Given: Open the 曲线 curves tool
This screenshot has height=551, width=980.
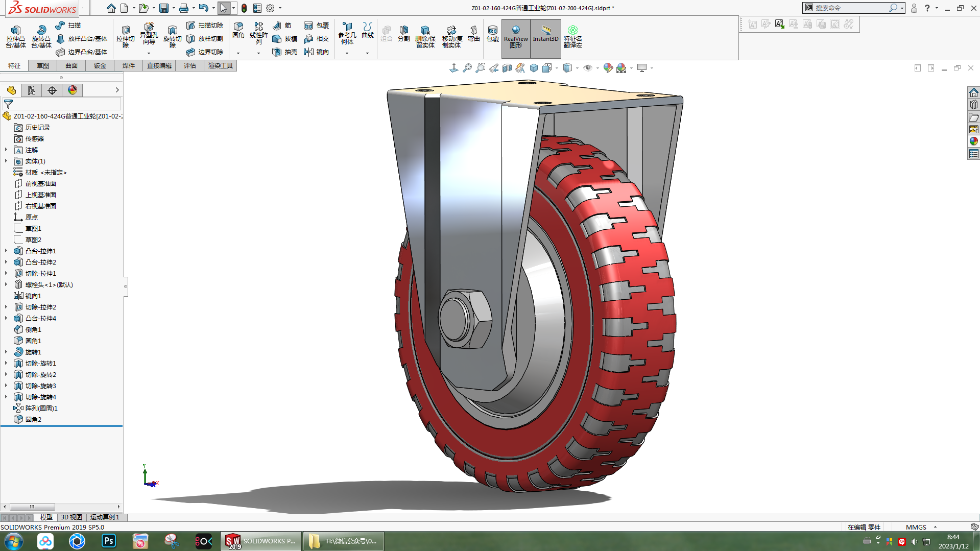Looking at the screenshot, I should (368, 31).
